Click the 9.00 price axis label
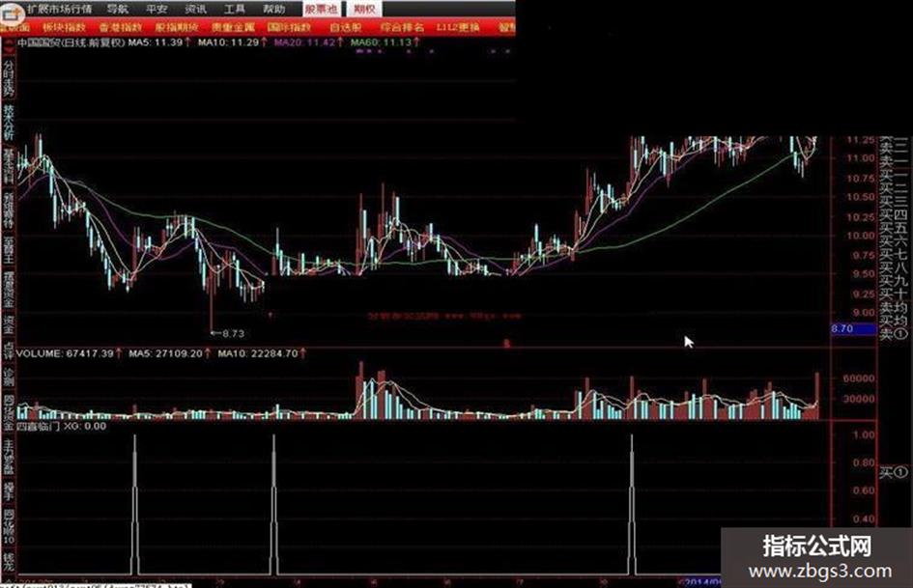Screen dimensions: 913x588 863,313
